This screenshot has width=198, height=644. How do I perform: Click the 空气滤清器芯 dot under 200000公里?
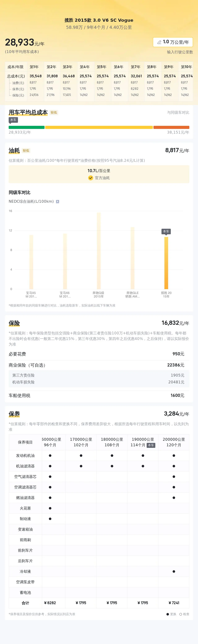click(174, 476)
